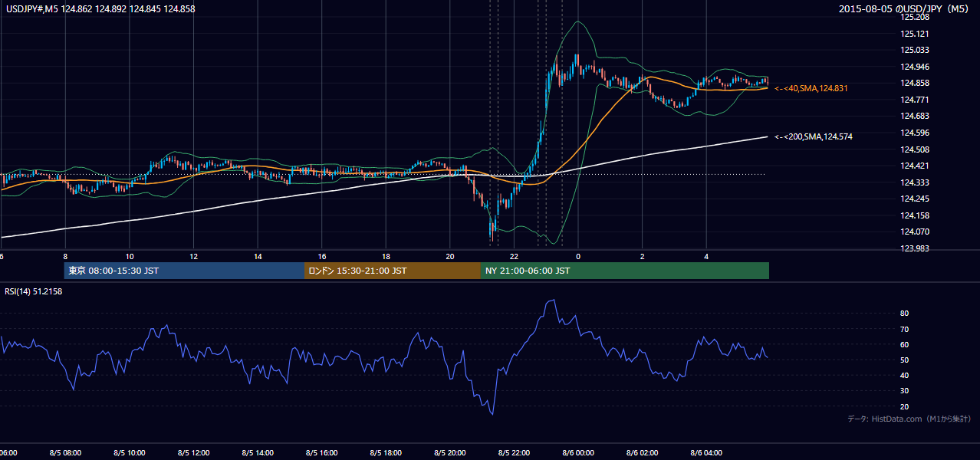Click RSI axis level 40
980x460 pixels.
pos(905,375)
